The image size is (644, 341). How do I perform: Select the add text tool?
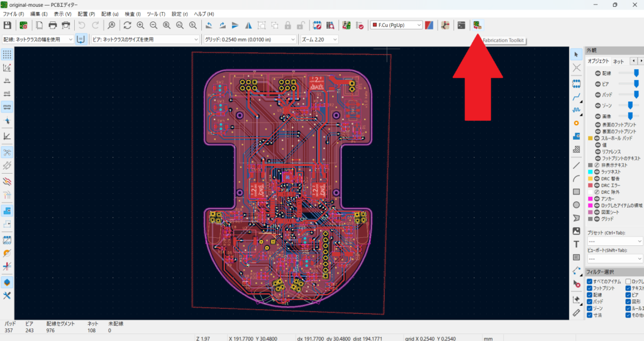point(576,244)
